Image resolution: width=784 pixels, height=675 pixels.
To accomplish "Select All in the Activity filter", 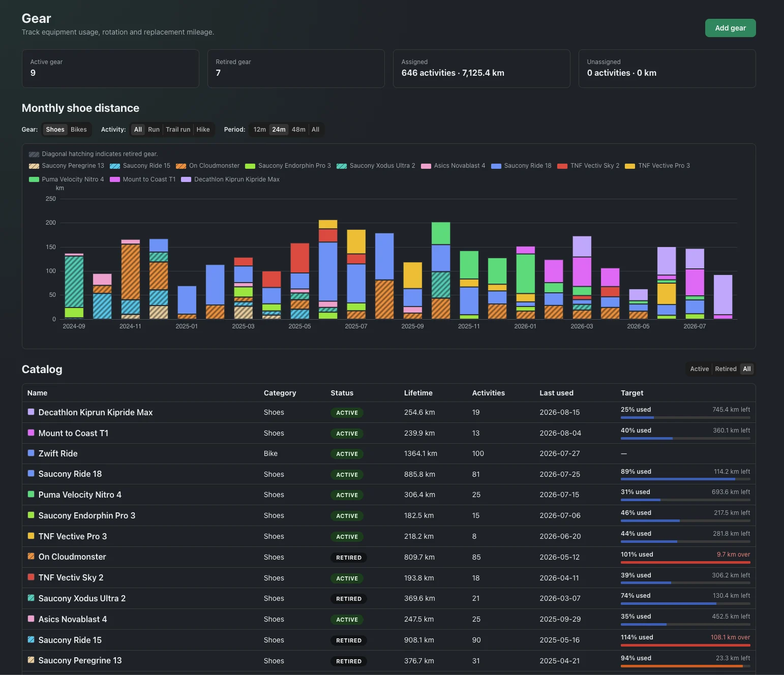I will tap(138, 130).
